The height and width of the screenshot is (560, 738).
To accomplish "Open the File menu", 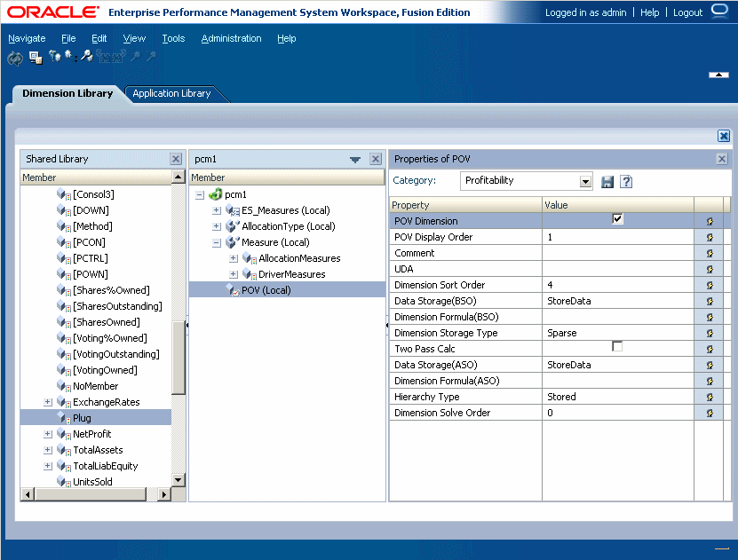I will click(68, 38).
